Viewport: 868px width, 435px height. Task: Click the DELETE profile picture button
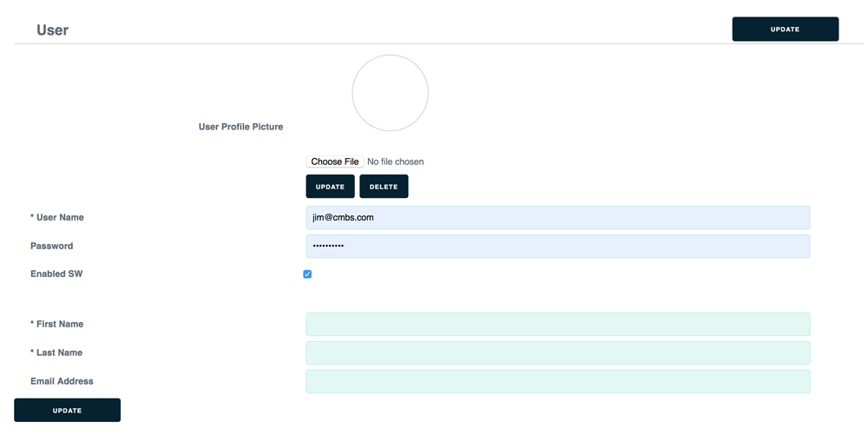coord(384,187)
